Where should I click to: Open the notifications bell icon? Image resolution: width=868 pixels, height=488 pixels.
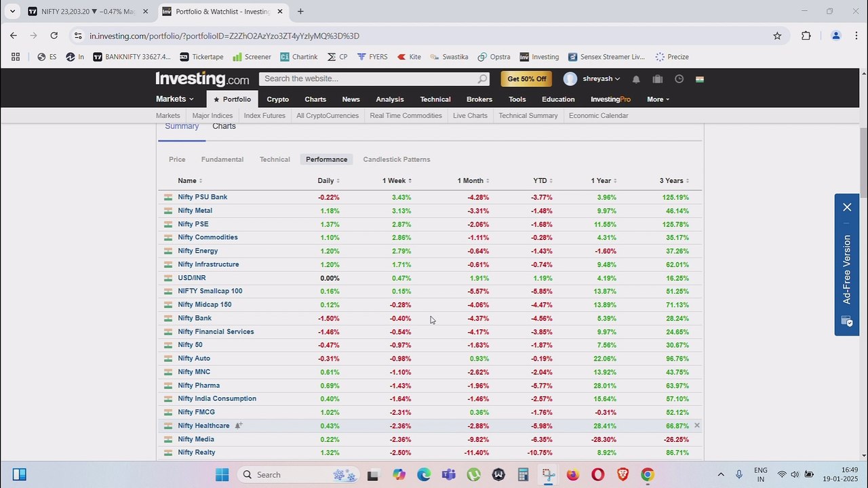point(636,79)
